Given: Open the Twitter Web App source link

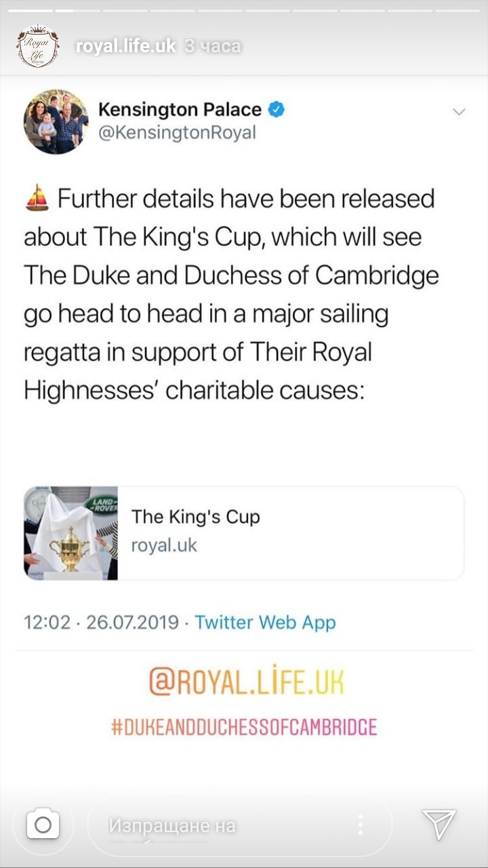Looking at the screenshot, I should tap(265, 623).
